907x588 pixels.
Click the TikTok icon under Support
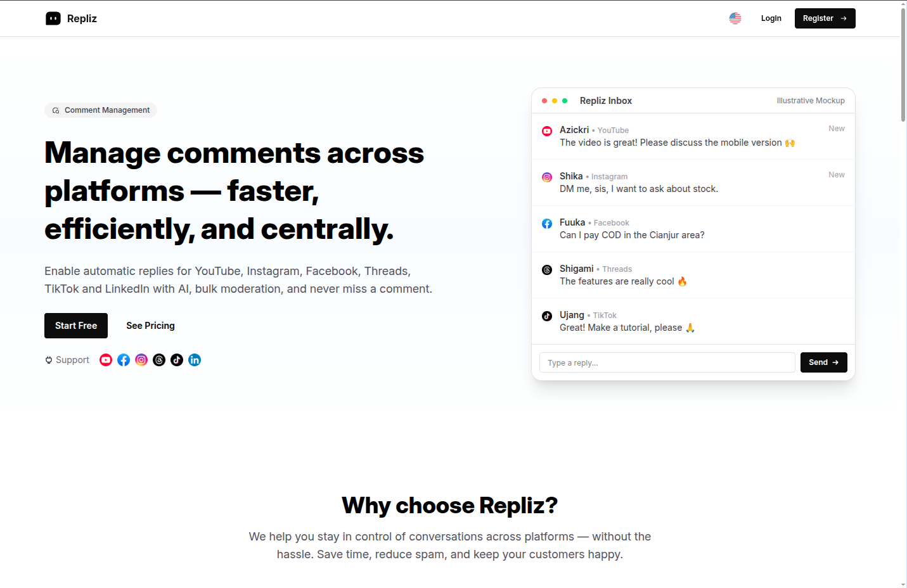coord(177,360)
